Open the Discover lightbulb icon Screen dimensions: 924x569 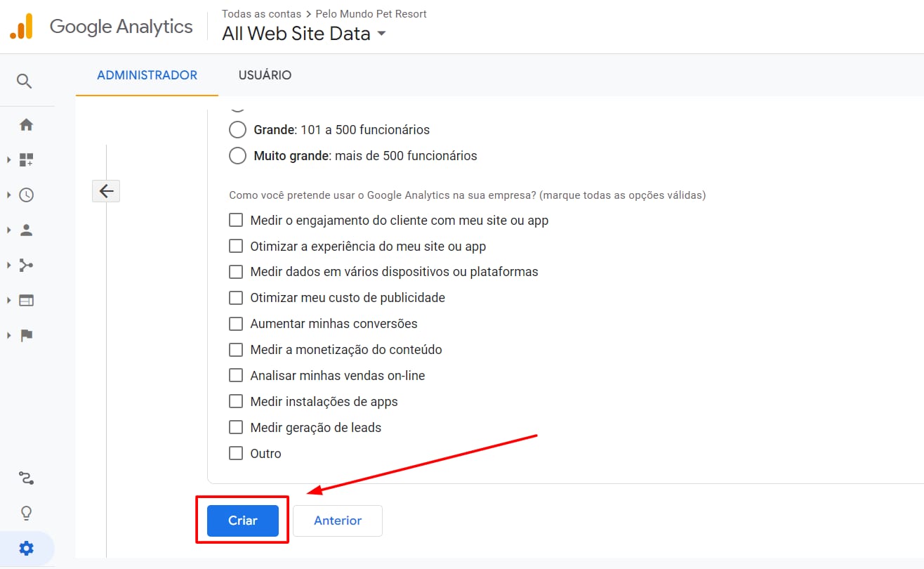click(x=26, y=513)
